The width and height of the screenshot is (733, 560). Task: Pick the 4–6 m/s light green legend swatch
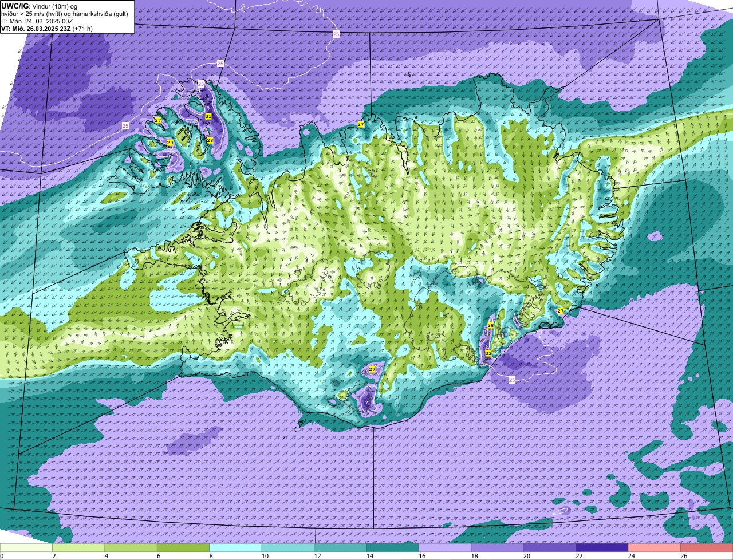[131, 547]
